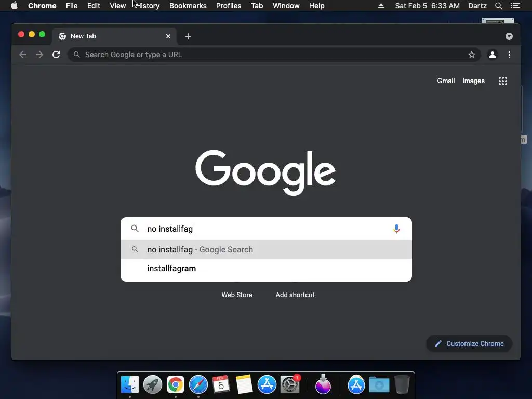Open the Tab menu

click(x=257, y=6)
